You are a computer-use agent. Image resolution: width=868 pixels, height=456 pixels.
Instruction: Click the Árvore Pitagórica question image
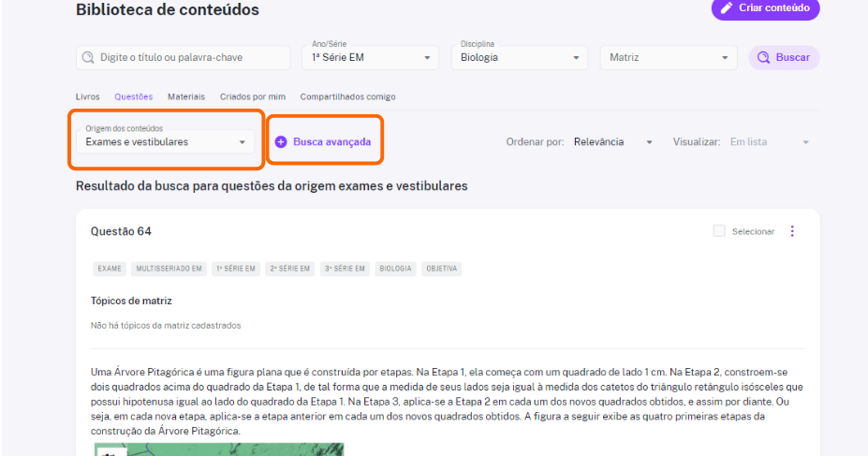(219, 449)
